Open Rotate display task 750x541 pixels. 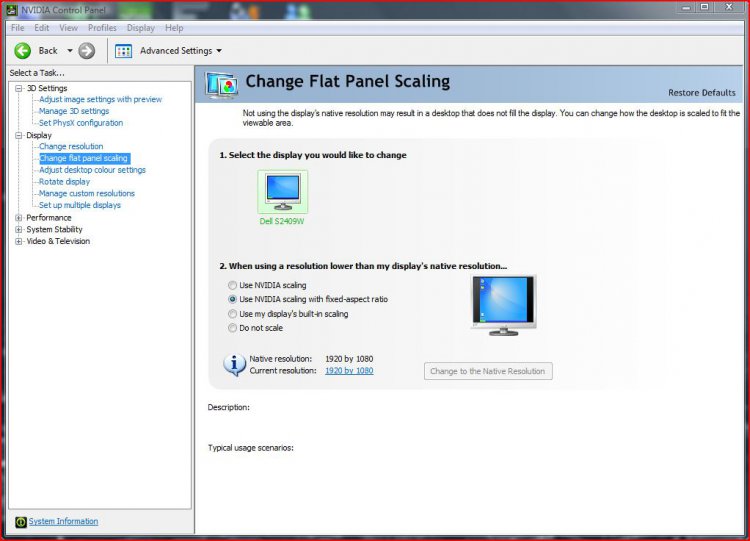tap(65, 182)
